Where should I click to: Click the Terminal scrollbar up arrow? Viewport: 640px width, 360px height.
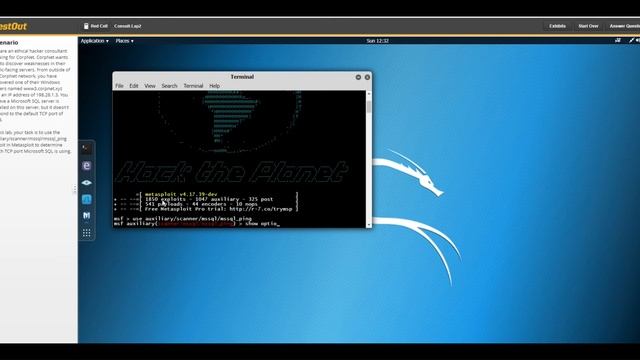(369, 94)
